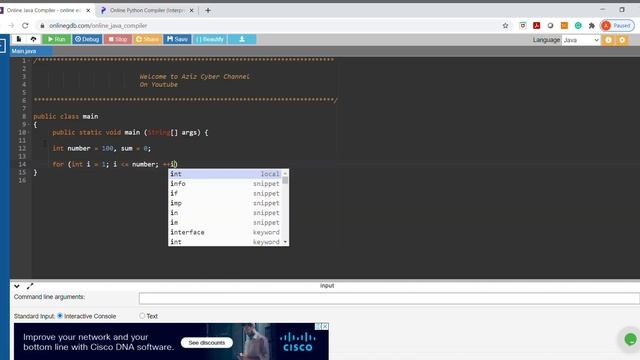Start the Debug session
This screenshot has height=360, width=640.
[x=87, y=39]
